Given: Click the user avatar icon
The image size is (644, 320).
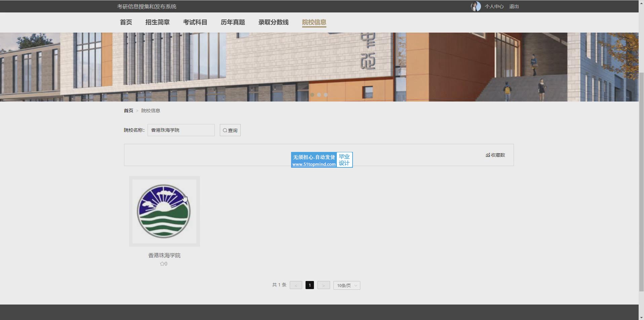Looking at the screenshot, I should 476,6.
